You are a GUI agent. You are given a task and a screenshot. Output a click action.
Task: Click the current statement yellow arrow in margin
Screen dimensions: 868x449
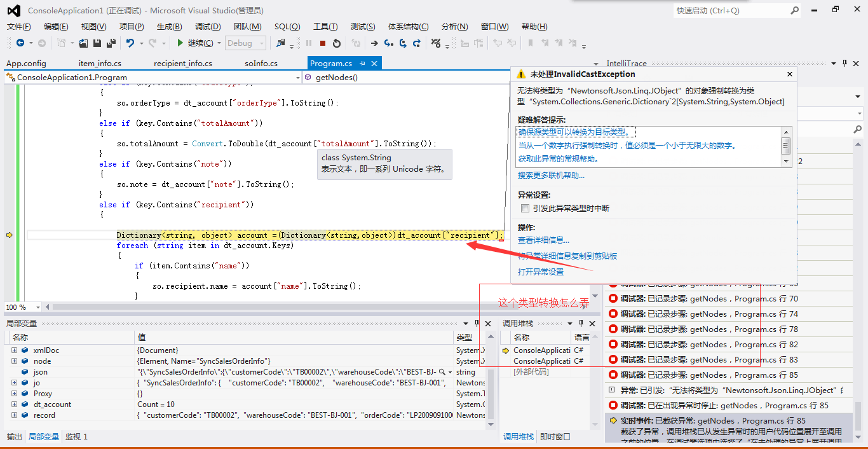[x=9, y=235]
